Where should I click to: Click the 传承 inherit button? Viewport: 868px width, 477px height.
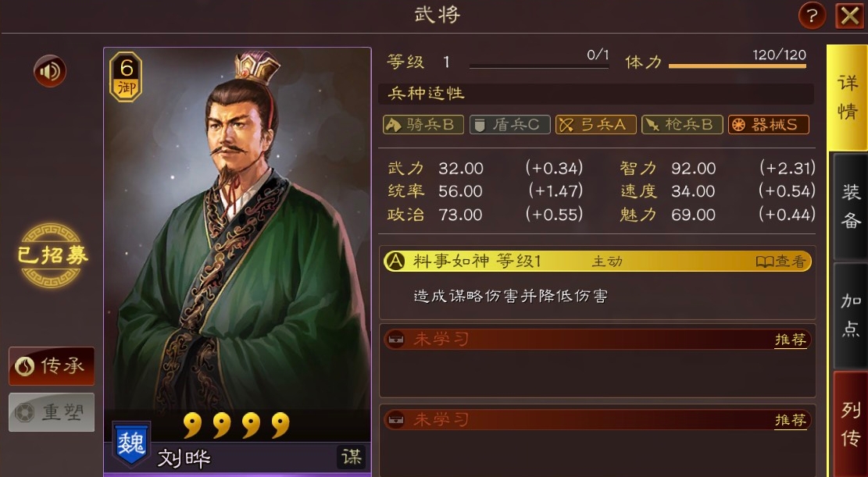coord(52,366)
